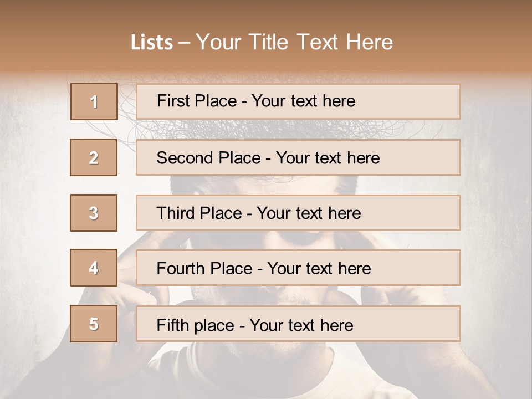Click the number 1 box

[x=94, y=101]
